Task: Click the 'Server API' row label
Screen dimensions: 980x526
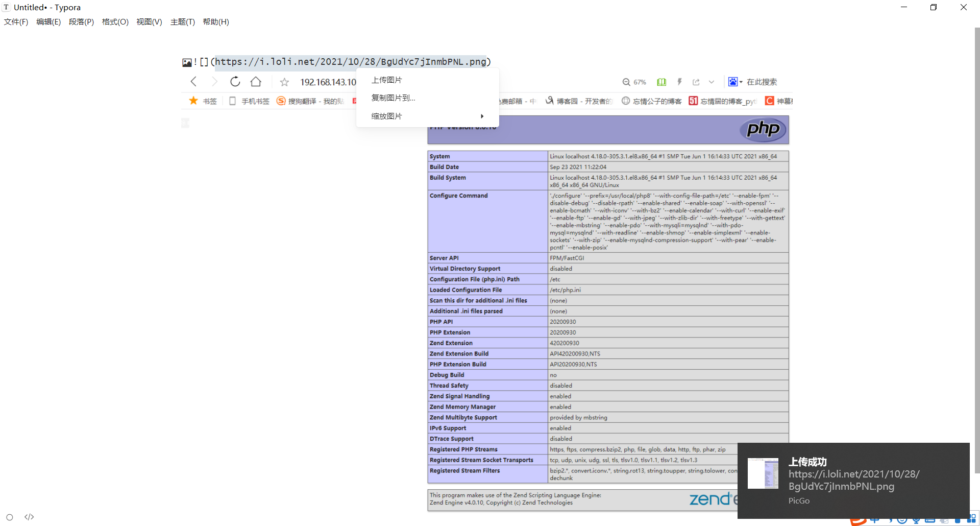Action: tap(444, 258)
